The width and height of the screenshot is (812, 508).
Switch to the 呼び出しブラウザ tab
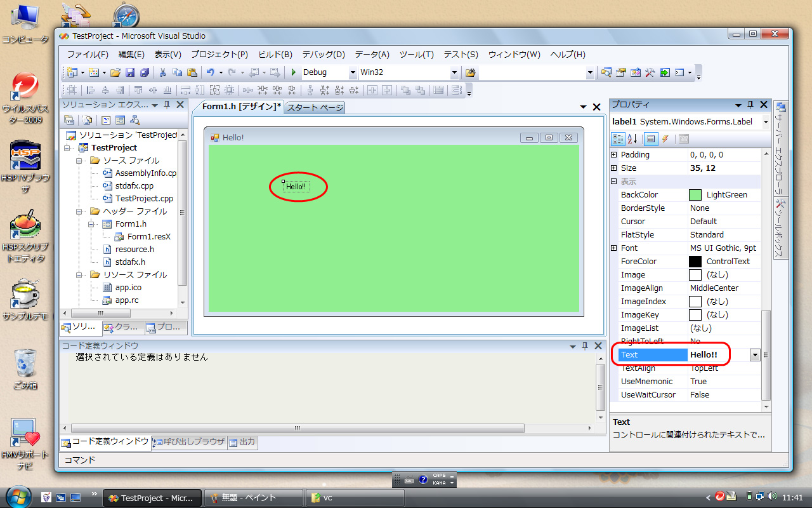coord(189,442)
